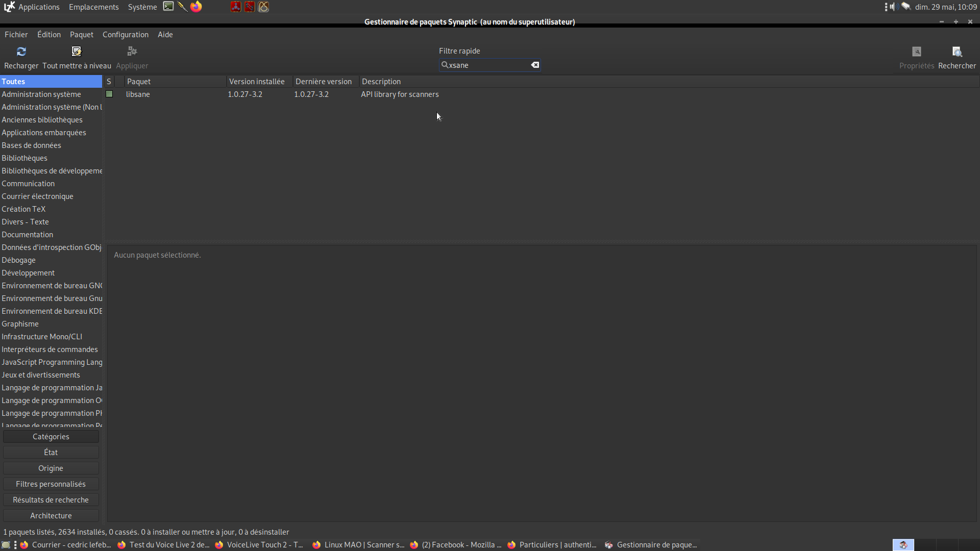Click the volume icon in system tray
980x551 pixels.
(x=893, y=7)
